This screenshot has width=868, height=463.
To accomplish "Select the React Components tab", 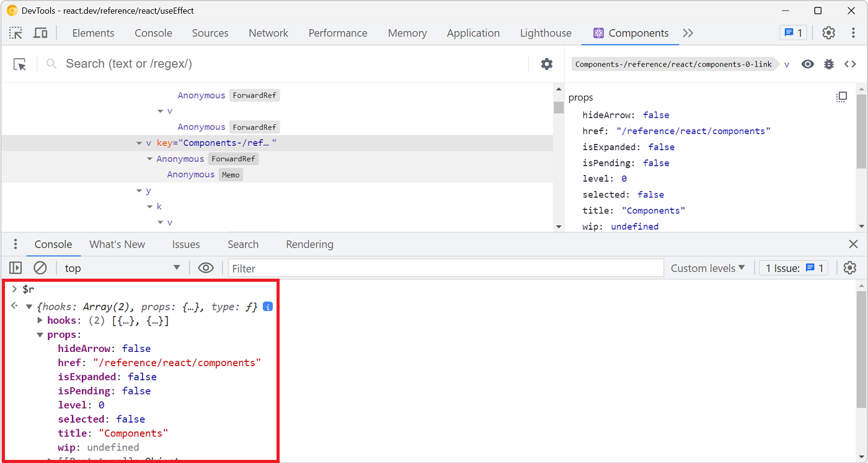I will tap(631, 33).
